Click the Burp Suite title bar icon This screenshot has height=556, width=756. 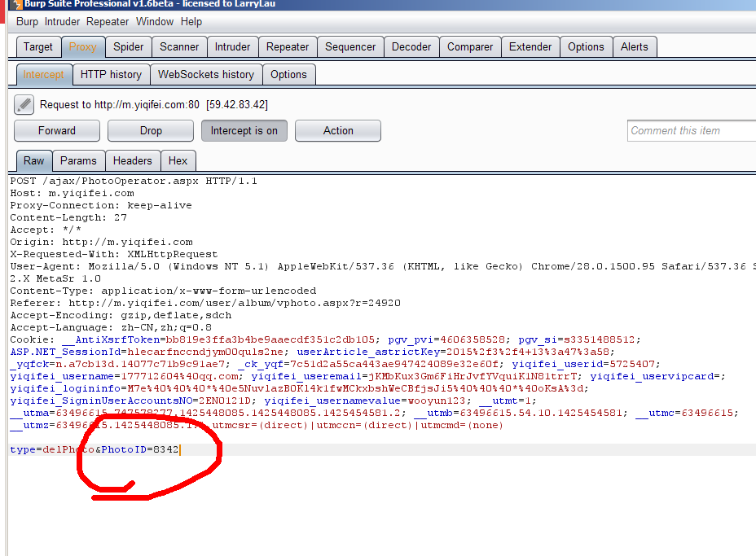17,4
